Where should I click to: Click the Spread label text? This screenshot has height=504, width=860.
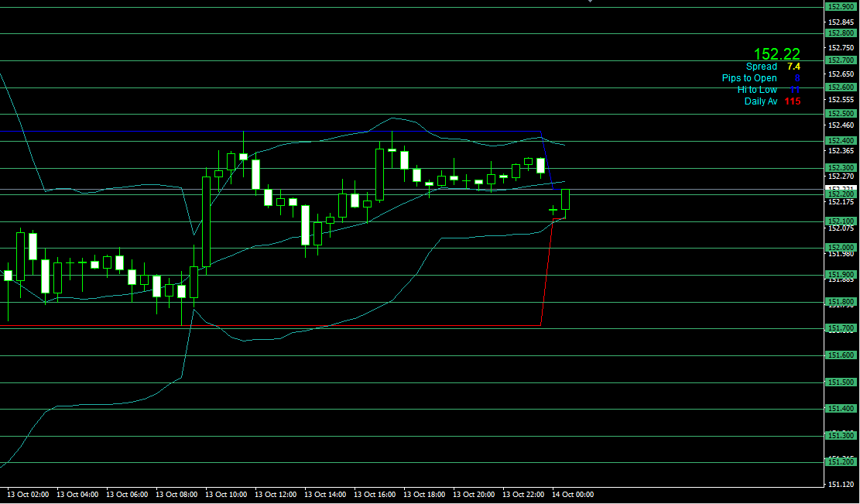(761, 67)
